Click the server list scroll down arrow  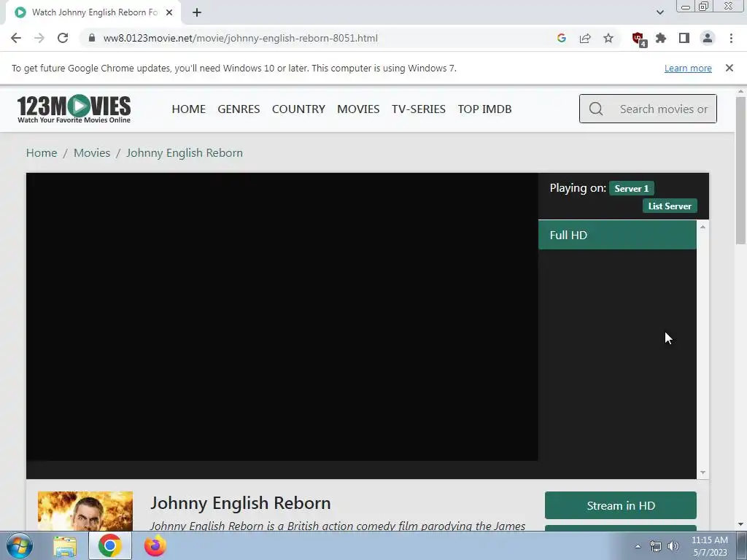[703, 472]
